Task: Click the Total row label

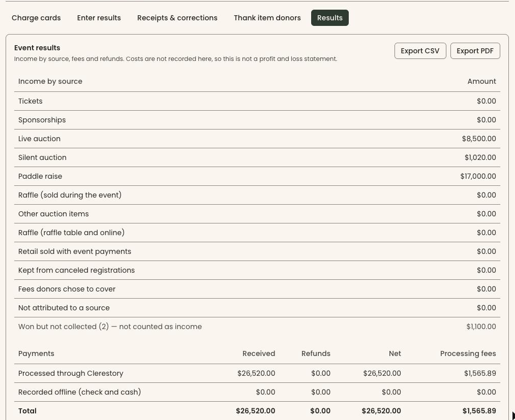Action: (x=27, y=411)
